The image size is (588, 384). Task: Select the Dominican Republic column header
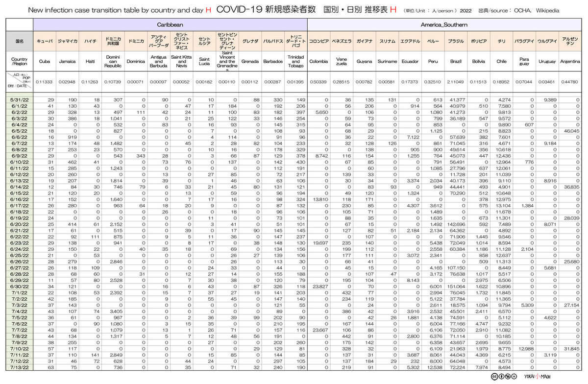[x=113, y=62]
